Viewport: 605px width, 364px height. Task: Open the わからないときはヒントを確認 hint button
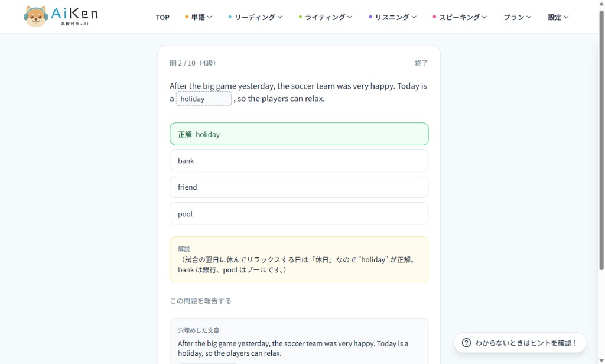520,343
